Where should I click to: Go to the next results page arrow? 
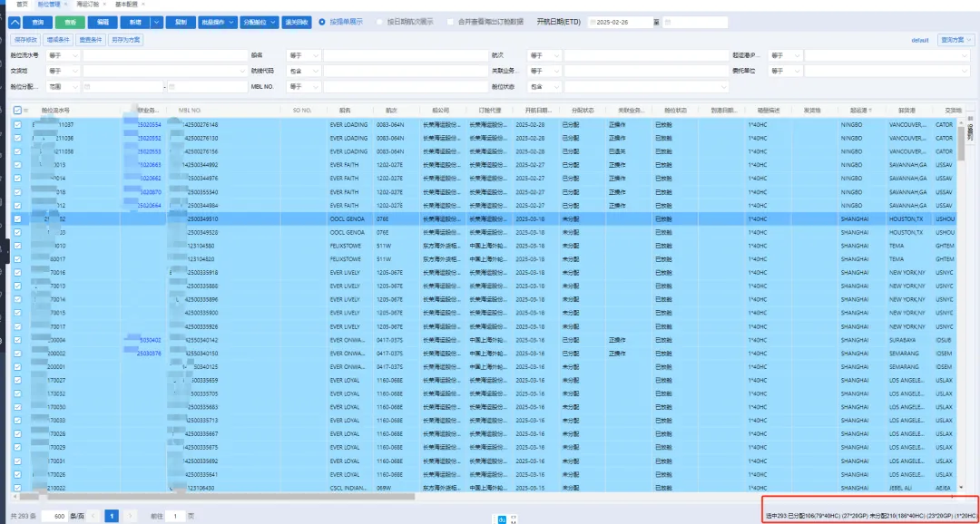pyautogui.click(x=130, y=515)
